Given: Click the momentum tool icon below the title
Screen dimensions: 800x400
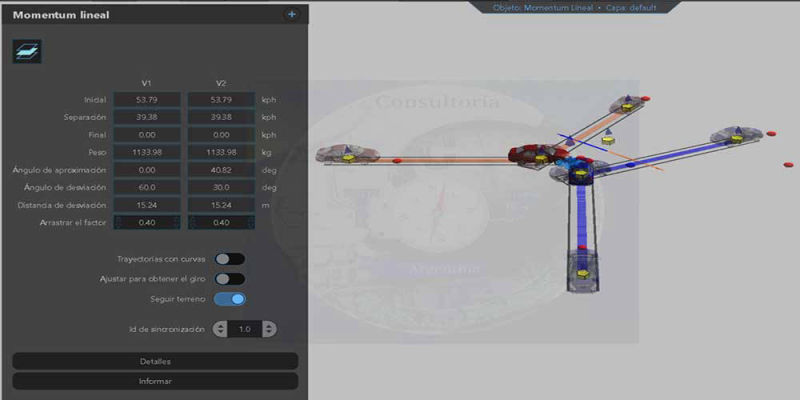Looking at the screenshot, I should pos(27,52).
